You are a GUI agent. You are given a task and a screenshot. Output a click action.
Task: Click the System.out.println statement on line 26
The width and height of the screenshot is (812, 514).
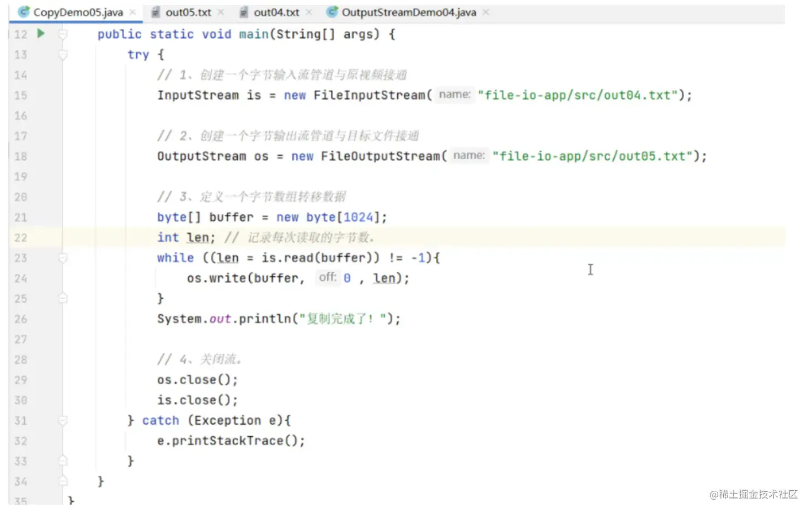pos(279,319)
